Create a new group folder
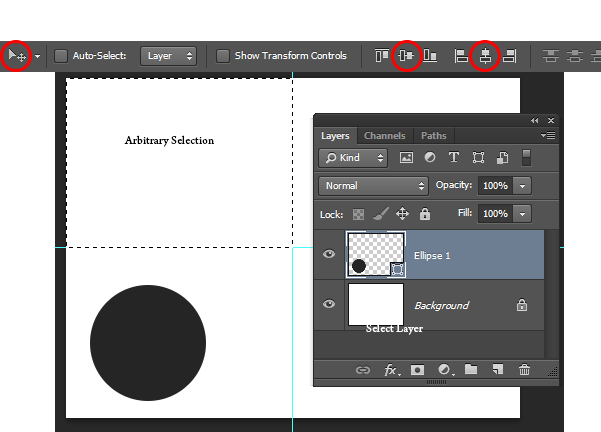Screen dimensions: 601x432 [471, 369]
